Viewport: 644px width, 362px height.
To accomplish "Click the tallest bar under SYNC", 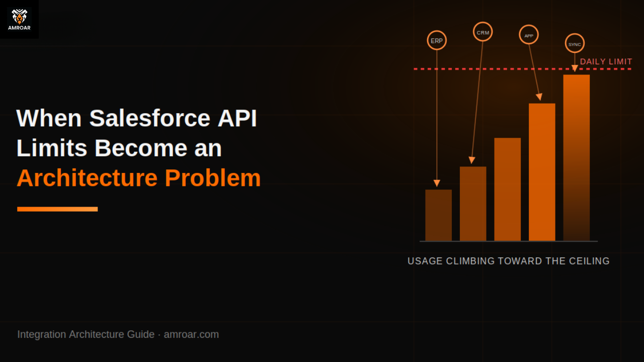I will [x=576, y=158].
